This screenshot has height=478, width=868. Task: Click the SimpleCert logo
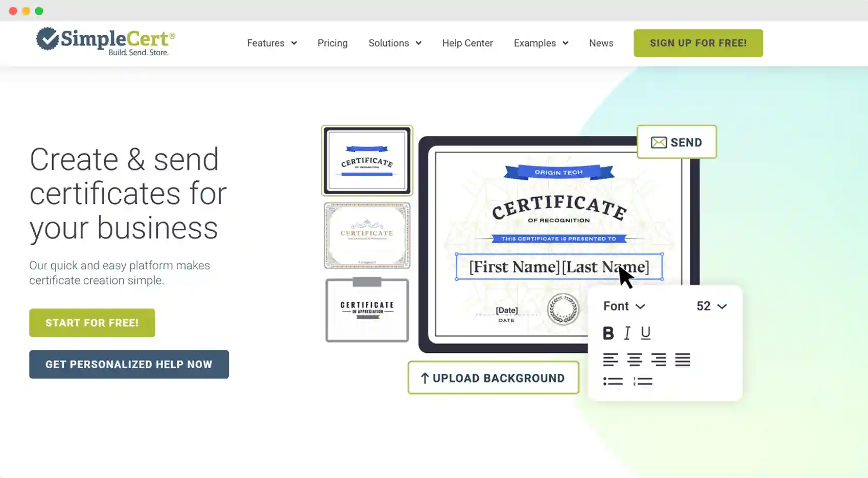106,41
